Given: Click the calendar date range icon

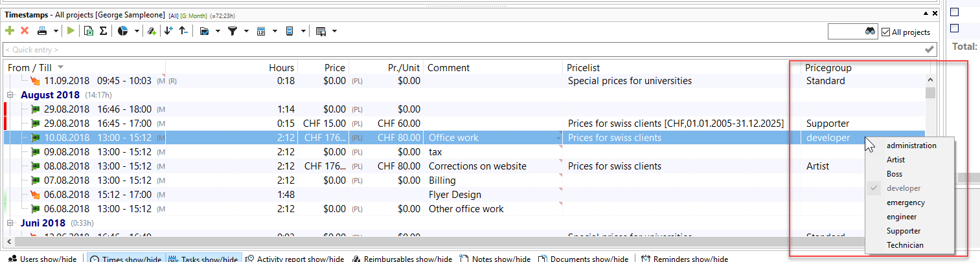Looking at the screenshot, I should pos(261,31).
